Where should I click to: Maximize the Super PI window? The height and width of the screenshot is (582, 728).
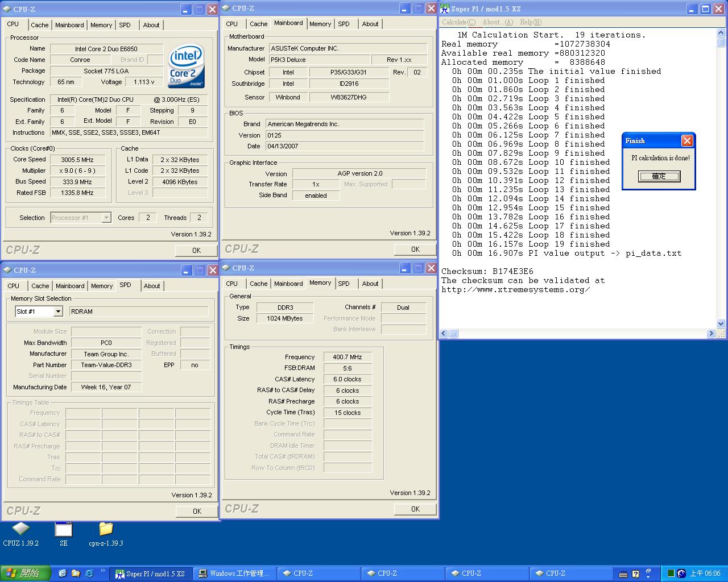pyautogui.click(x=705, y=9)
